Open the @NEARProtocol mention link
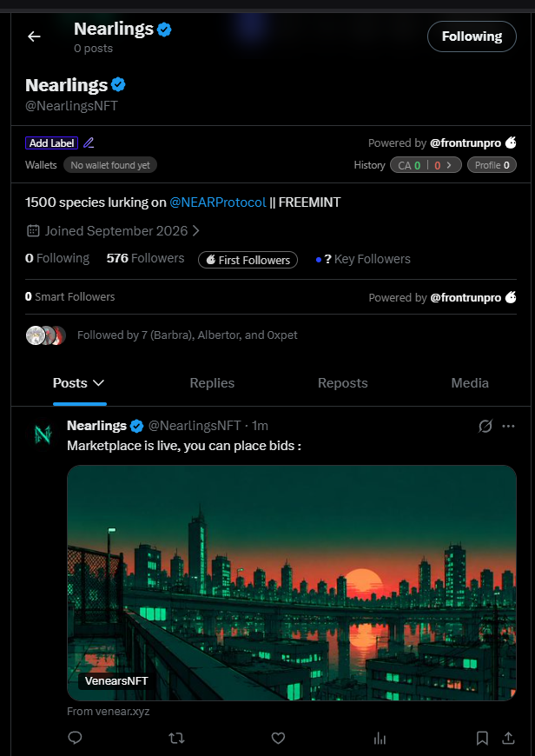The image size is (535, 756). click(x=218, y=202)
